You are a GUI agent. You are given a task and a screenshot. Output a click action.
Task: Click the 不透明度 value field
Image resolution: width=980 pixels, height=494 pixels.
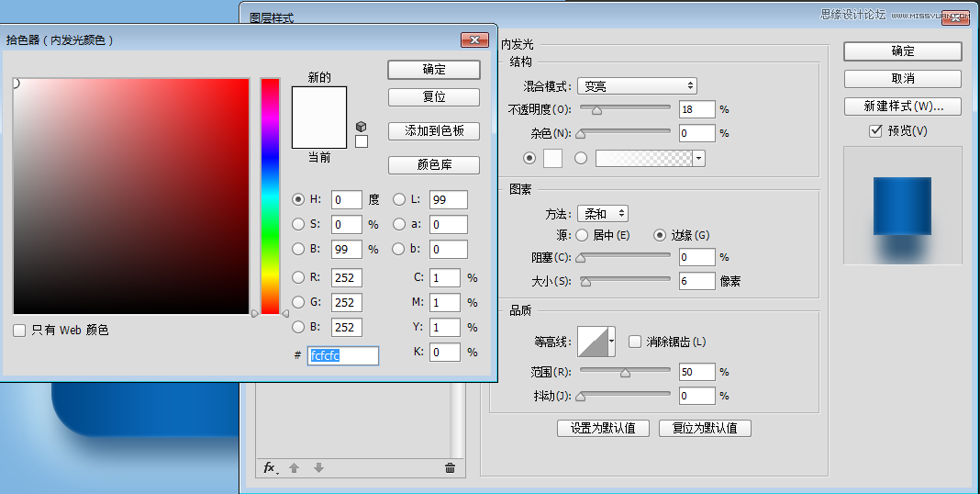696,109
